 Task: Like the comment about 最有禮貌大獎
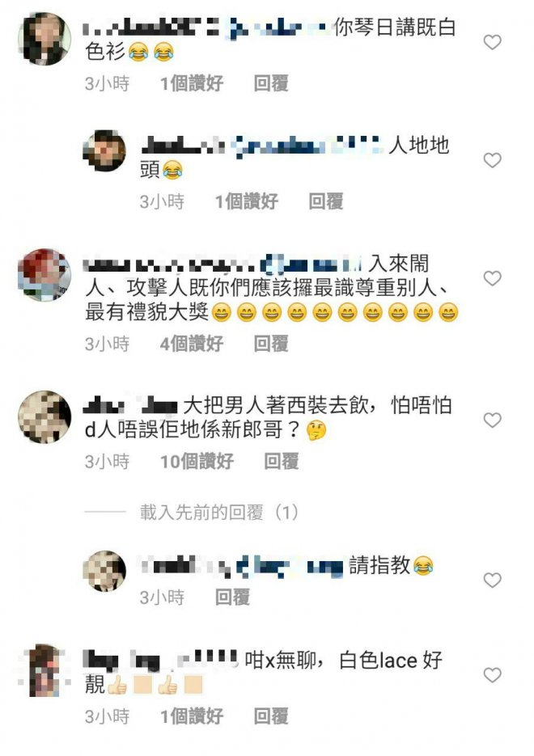[x=492, y=278]
